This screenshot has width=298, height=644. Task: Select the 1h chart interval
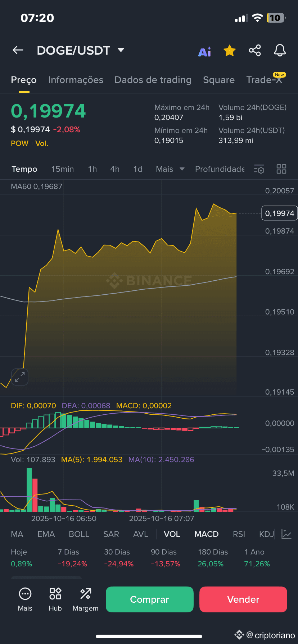(92, 169)
